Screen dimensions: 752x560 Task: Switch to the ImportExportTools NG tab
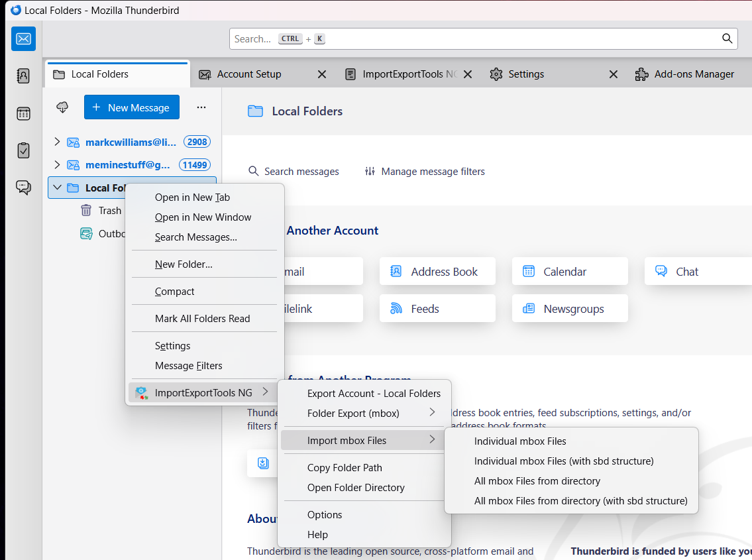402,74
